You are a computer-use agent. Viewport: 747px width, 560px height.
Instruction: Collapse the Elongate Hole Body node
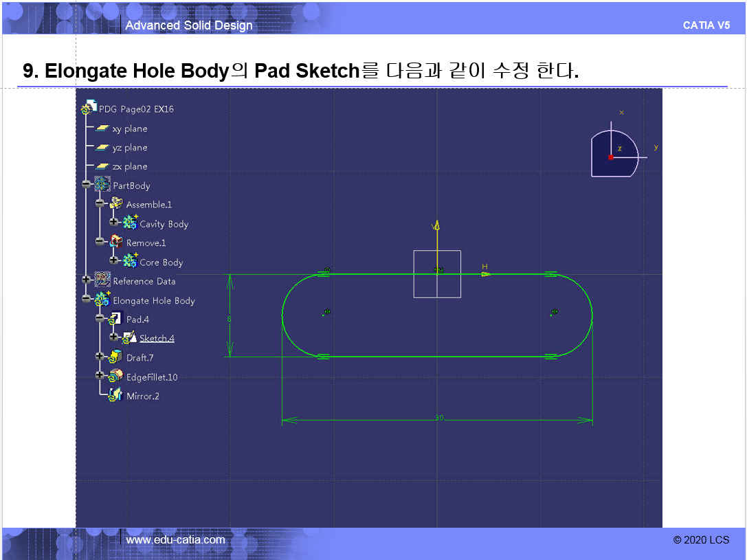[86, 299]
